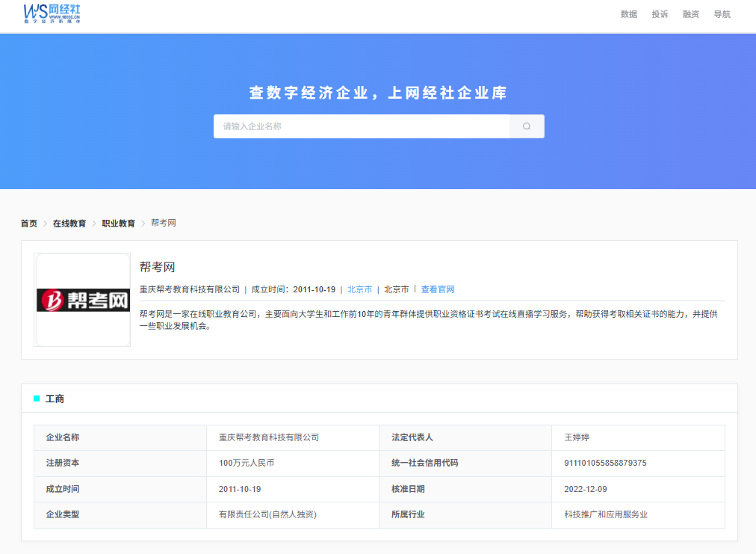Click the 统一社会信用代码 label cell

click(x=465, y=464)
